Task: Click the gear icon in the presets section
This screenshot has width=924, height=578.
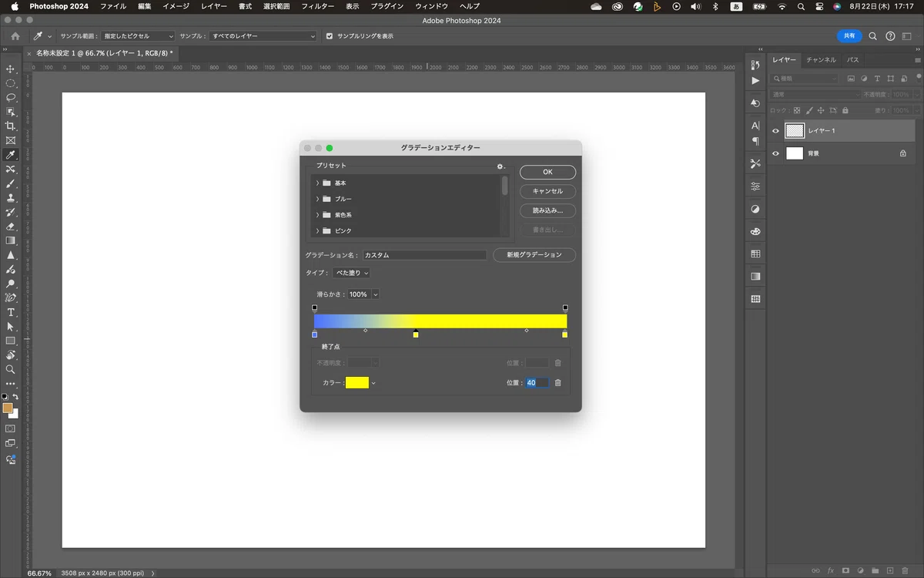Action: pyautogui.click(x=500, y=166)
